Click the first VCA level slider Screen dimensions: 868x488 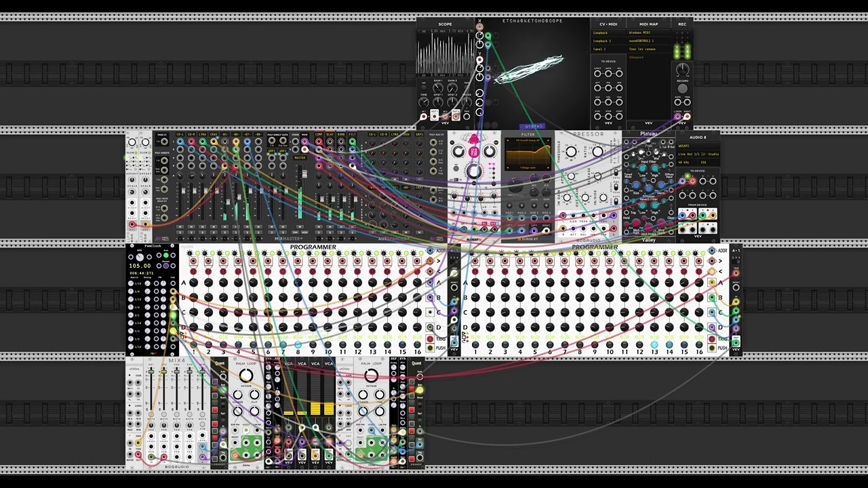[289, 392]
